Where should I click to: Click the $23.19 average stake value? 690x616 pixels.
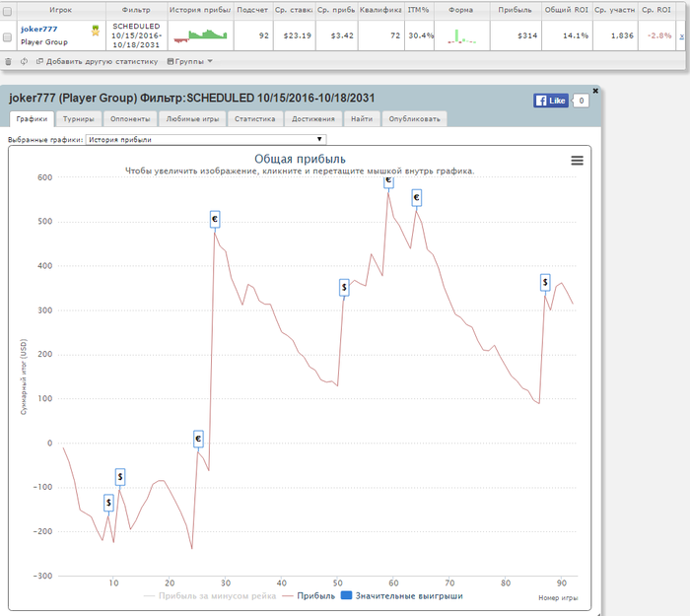[297, 35]
